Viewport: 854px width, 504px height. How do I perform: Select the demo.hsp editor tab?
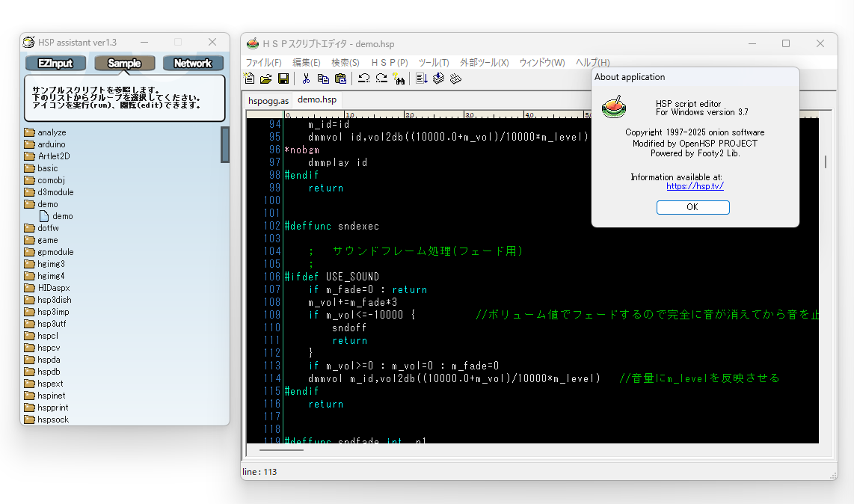317,99
